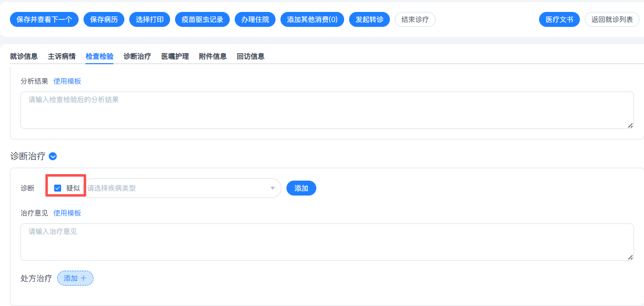Use template link for 治疗意见
This screenshot has width=644, height=306.
pyautogui.click(x=67, y=213)
